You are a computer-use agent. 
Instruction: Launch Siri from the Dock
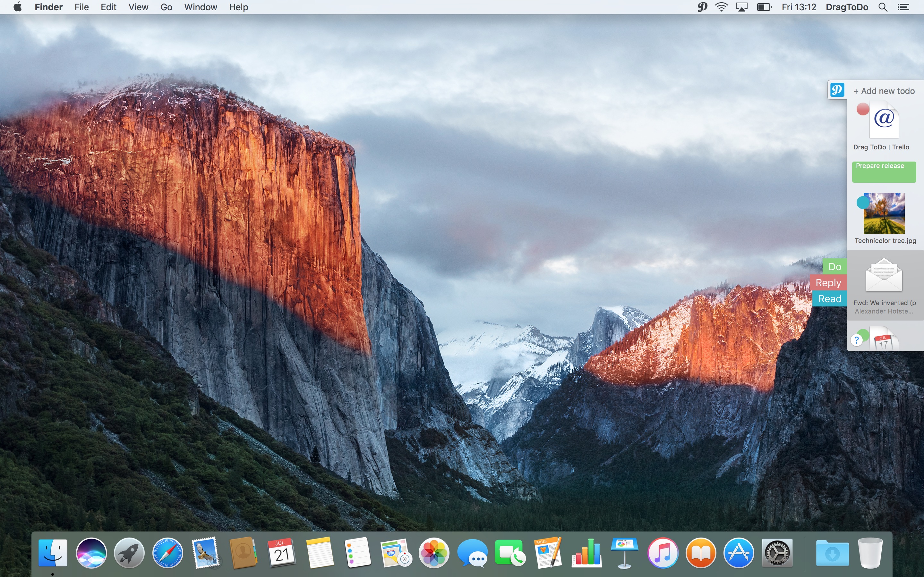[91, 553]
